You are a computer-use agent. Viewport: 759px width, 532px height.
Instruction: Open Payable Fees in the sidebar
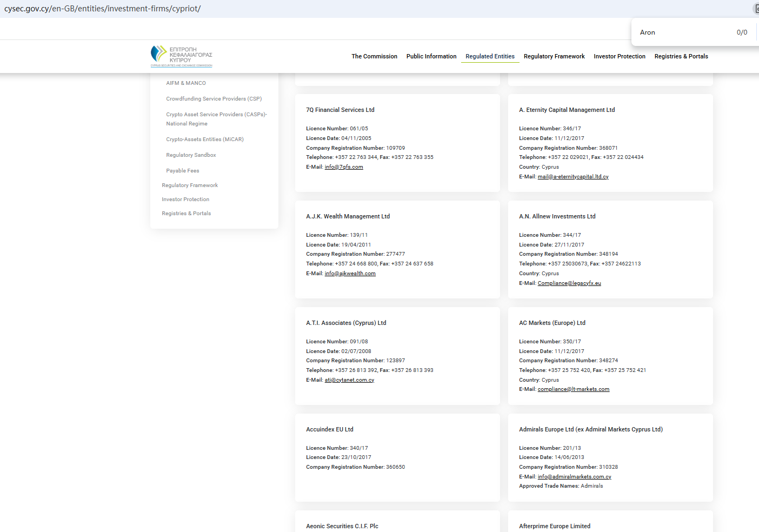point(182,171)
